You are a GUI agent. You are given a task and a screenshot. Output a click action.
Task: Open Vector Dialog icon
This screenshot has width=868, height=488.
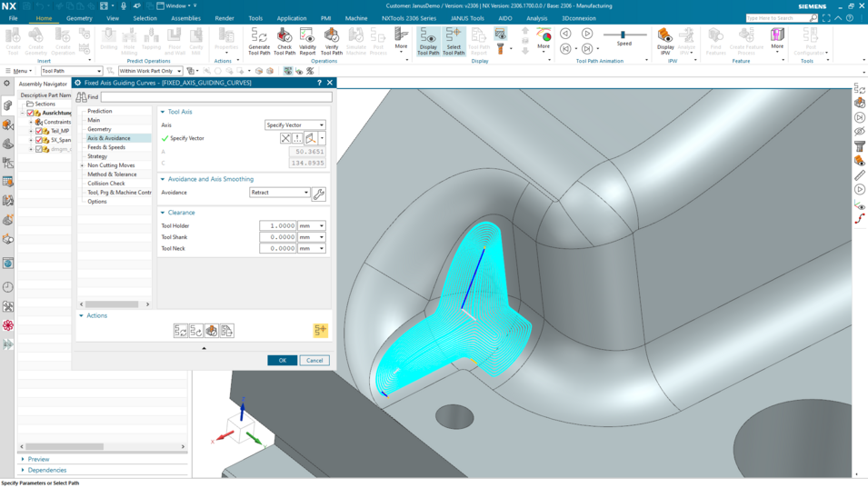[298, 138]
